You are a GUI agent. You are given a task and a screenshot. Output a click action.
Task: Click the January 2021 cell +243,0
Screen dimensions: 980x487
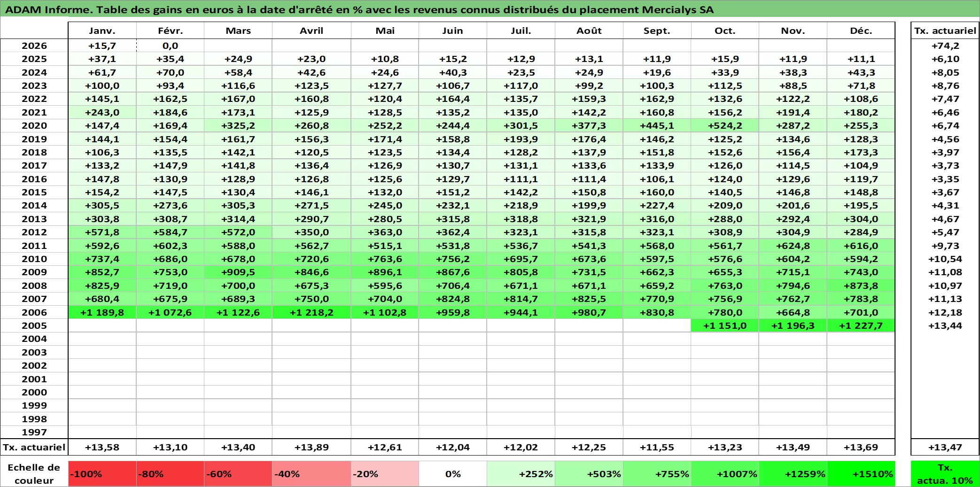click(x=102, y=112)
